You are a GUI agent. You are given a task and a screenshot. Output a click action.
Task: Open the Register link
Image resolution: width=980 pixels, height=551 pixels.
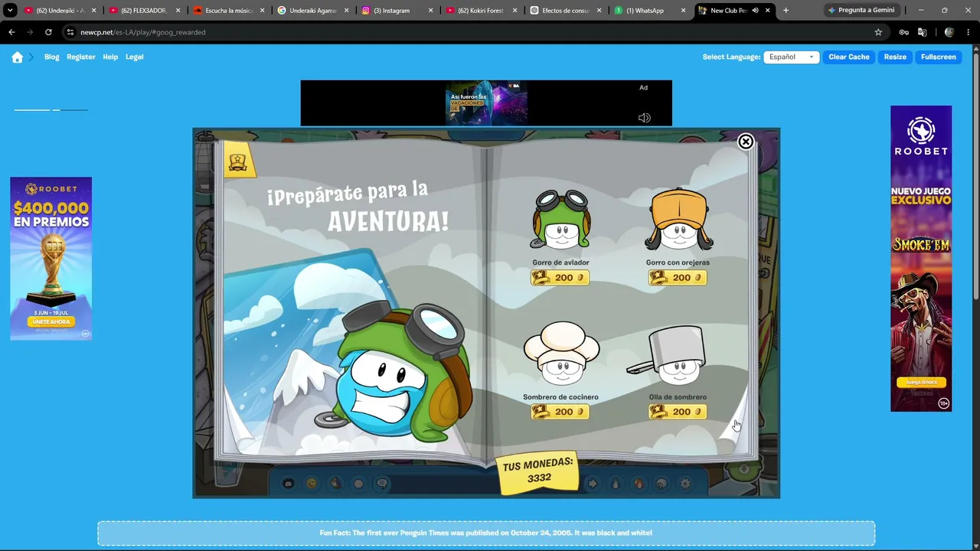(81, 57)
